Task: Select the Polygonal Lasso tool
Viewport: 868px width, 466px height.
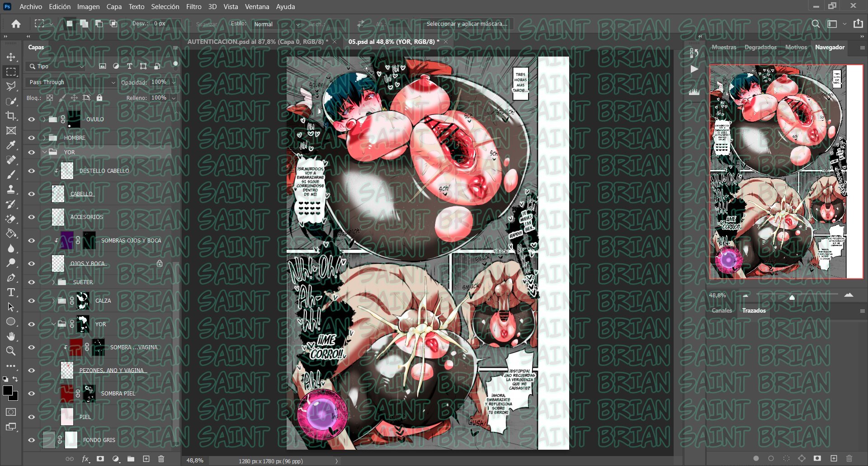Action: (x=11, y=86)
